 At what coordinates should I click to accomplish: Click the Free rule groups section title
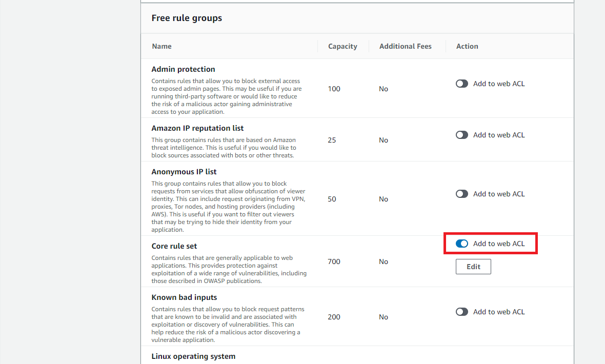pyautogui.click(x=186, y=17)
